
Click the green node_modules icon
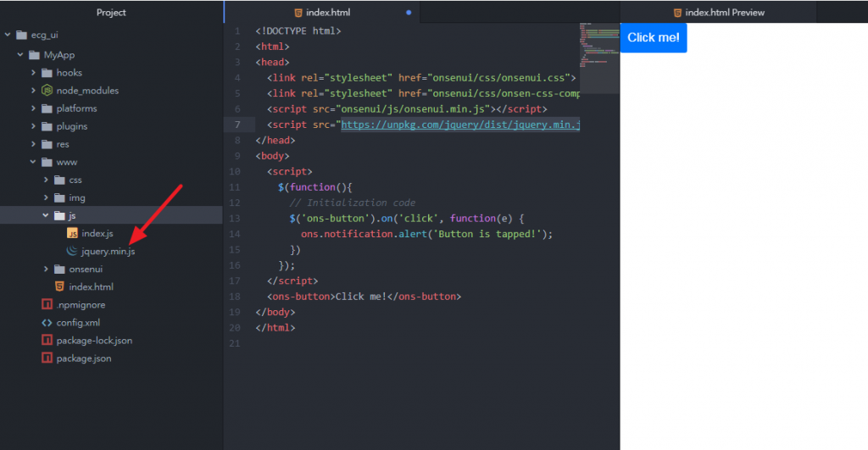(47, 90)
